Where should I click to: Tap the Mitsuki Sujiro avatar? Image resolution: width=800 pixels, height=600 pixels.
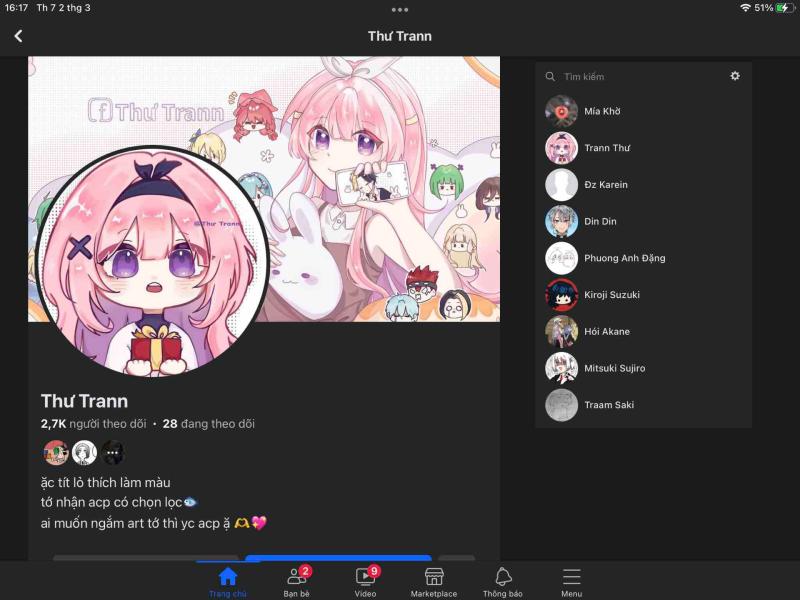[x=561, y=368]
